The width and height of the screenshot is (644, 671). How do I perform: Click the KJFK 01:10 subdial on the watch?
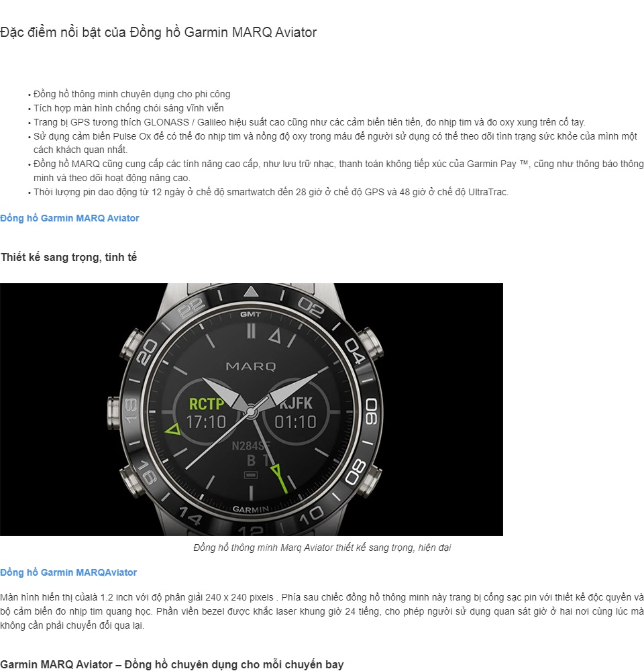click(295, 413)
